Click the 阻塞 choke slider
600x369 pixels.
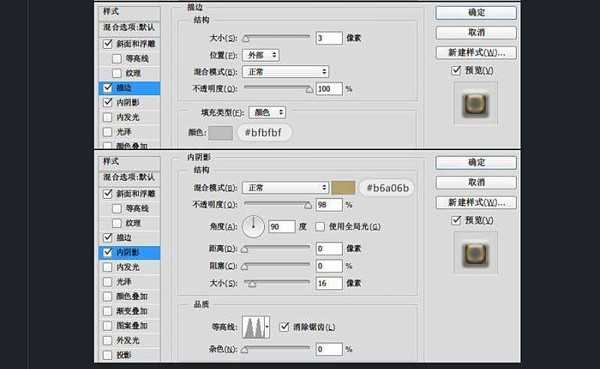click(276, 265)
